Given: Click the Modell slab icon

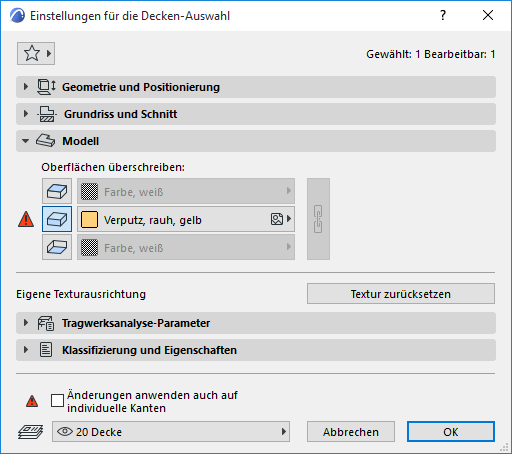Looking at the screenshot, I should coord(46,141).
